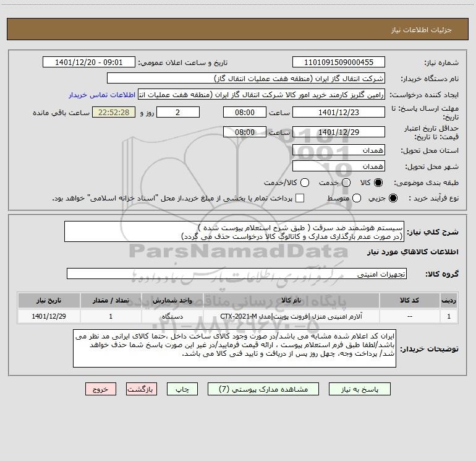Click the quantity cell 1 in the goods table

(111, 316)
